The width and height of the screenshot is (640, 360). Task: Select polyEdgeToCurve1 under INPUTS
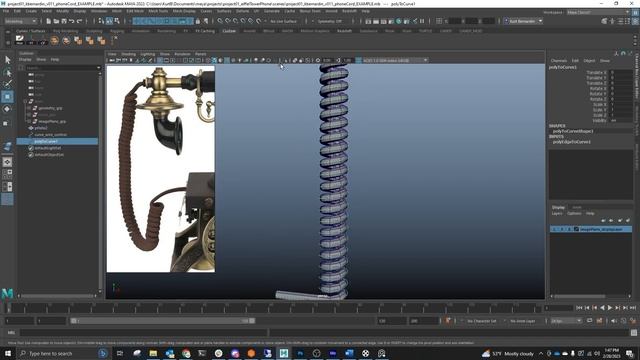[571, 142]
